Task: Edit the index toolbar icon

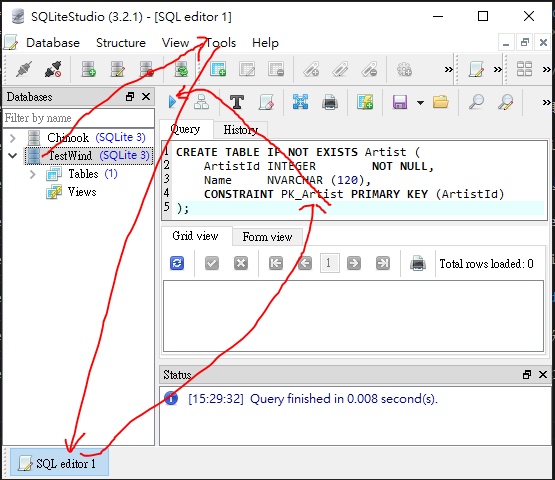Action: coord(341,69)
